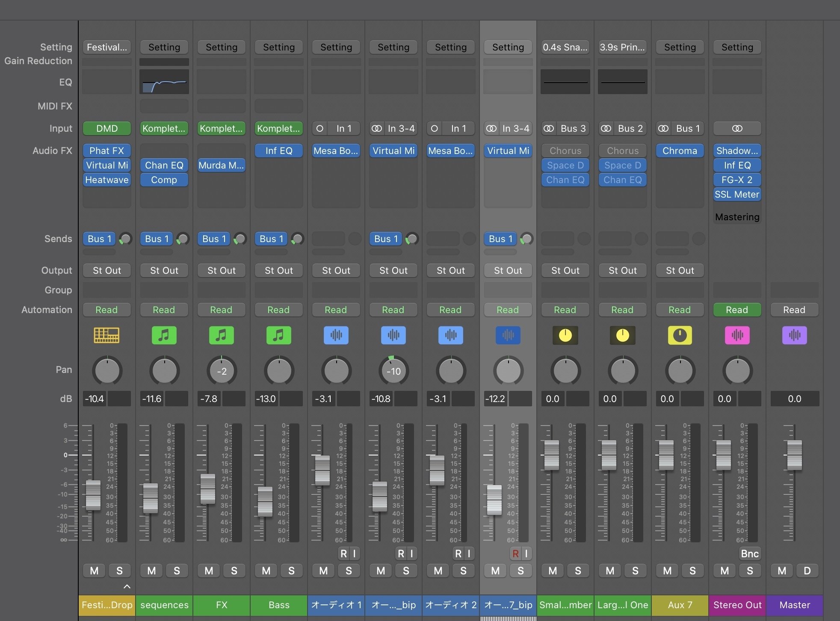Viewport: 840px width, 621px height.
Task: Click the pink waveform icon of Stereo Out
Action: [x=737, y=335]
